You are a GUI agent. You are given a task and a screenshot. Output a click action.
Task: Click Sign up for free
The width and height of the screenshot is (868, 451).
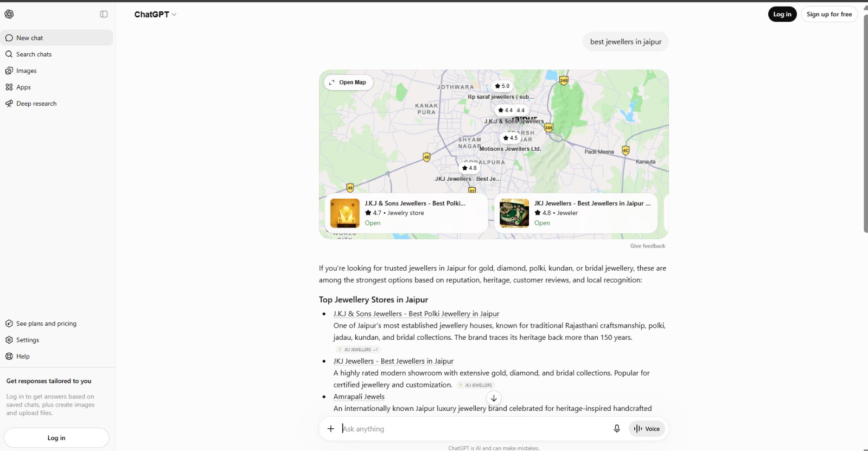(x=829, y=14)
